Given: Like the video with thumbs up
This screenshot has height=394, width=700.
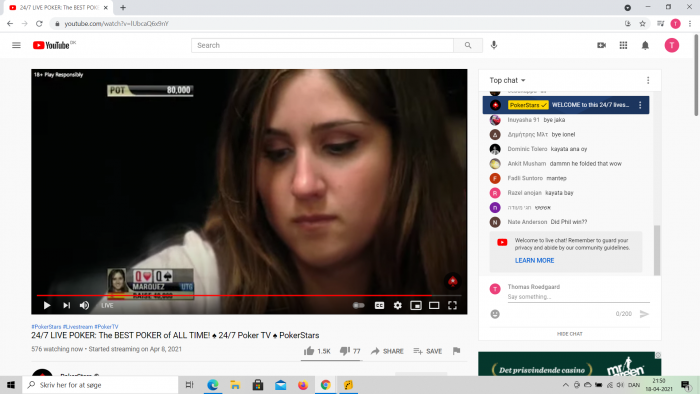Looking at the screenshot, I should 317,351.
